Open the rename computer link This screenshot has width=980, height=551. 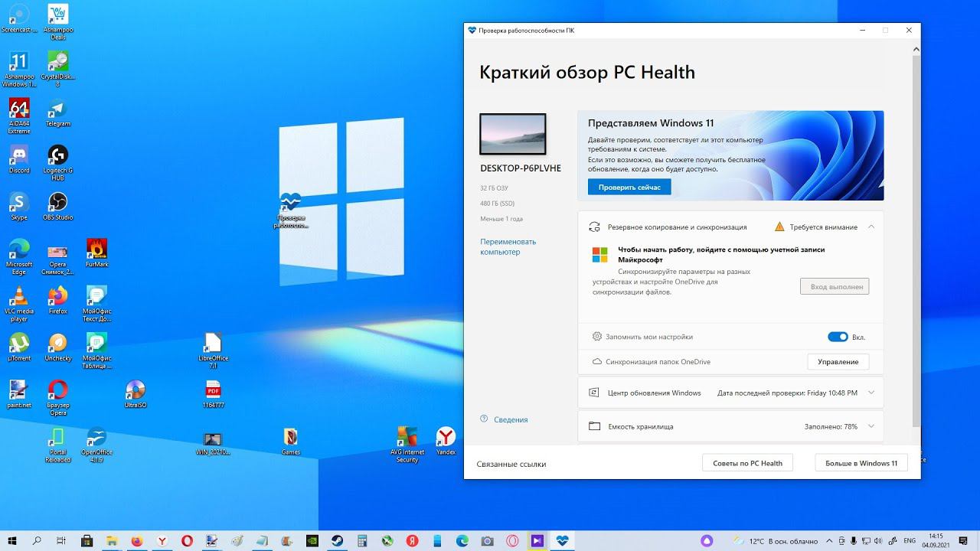[x=508, y=246]
